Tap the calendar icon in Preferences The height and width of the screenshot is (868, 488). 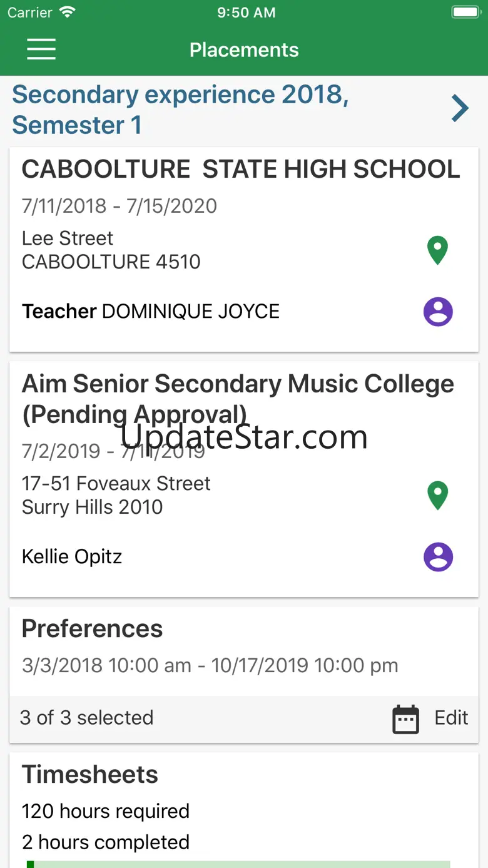(x=405, y=718)
